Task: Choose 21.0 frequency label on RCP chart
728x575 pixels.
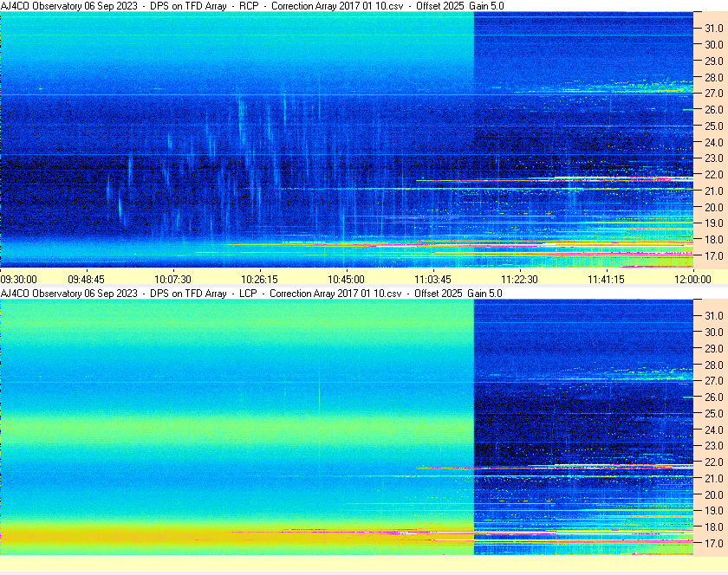Action: pos(714,191)
